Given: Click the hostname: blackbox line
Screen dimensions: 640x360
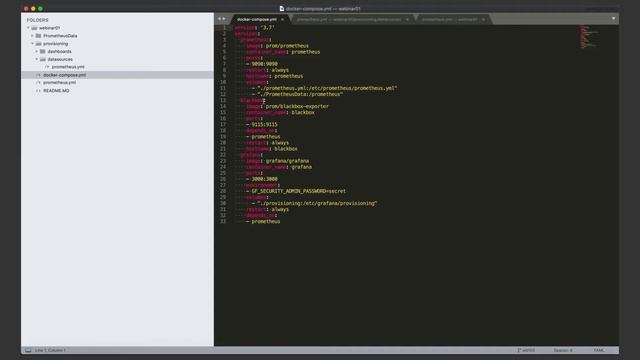Looking at the screenshot, I should (271, 149).
